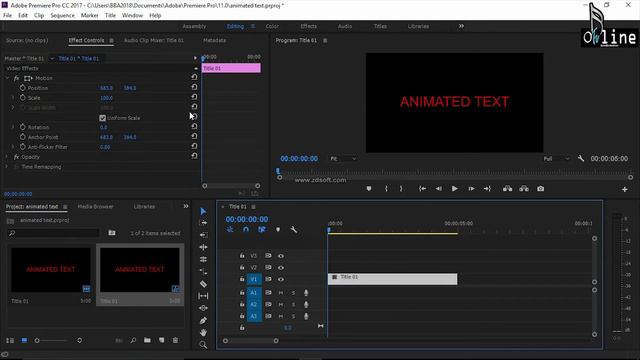Click the Extract button
The image size is (640, 360).
[x=524, y=189]
